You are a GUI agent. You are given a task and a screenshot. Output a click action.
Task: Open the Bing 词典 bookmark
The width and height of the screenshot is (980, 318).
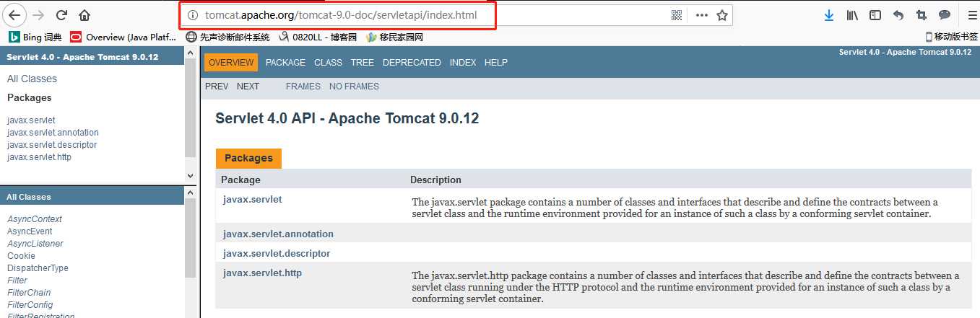click(x=35, y=37)
